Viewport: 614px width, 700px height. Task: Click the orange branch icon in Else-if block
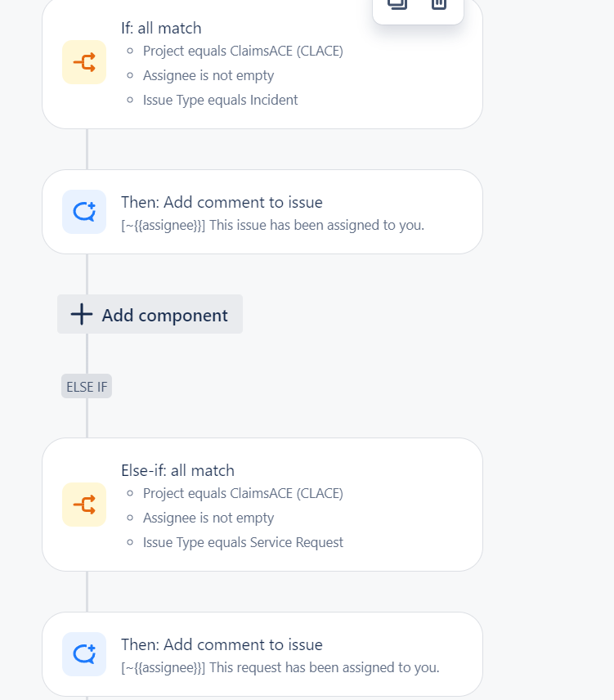point(84,505)
